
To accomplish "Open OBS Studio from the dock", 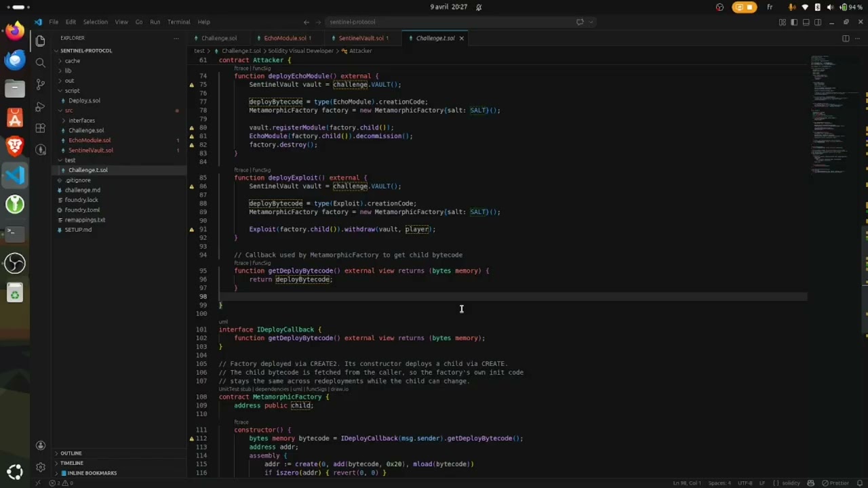I will click(15, 263).
